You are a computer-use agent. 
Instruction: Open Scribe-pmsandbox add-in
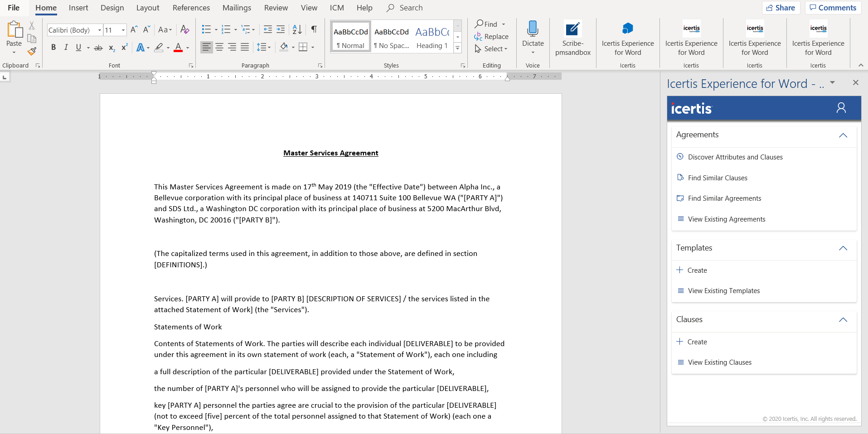click(x=572, y=39)
